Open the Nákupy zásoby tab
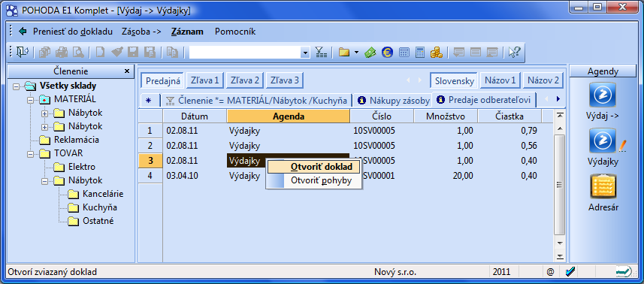Screen dimensions: 644x284 pyautogui.click(x=394, y=100)
